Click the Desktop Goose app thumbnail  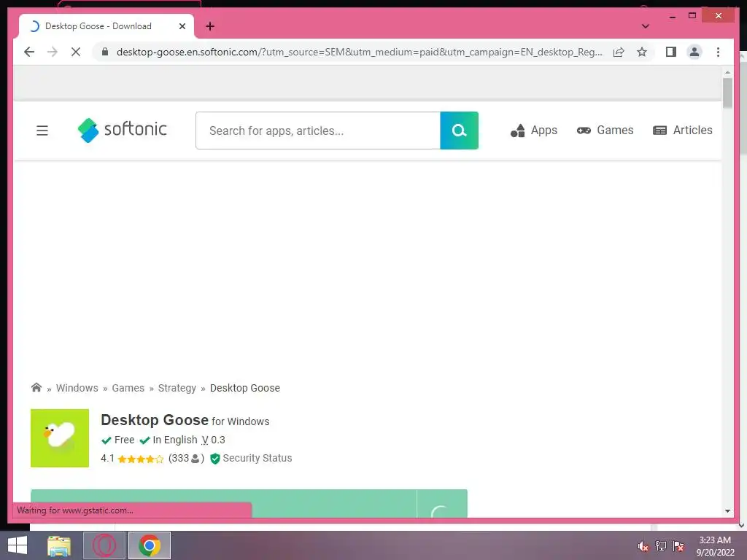tap(60, 438)
